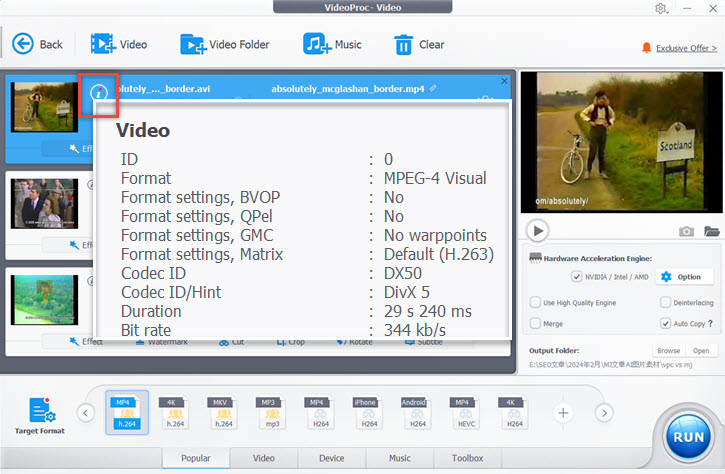The height and width of the screenshot is (474, 725).
Task: Clear the video list
Action: [419, 44]
